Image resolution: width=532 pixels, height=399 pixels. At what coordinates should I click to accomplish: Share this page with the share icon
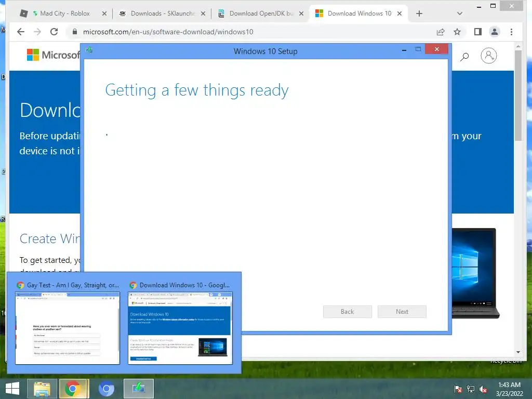tap(441, 32)
